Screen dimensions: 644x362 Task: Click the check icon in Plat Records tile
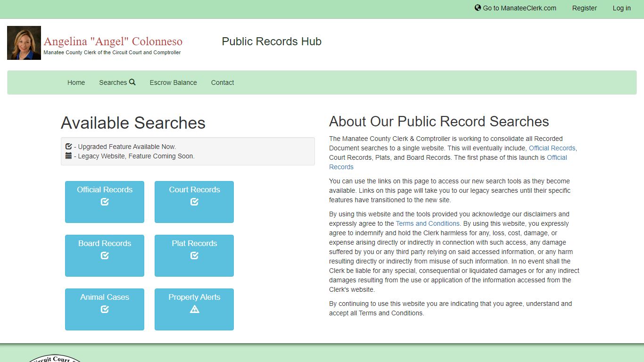(194, 255)
